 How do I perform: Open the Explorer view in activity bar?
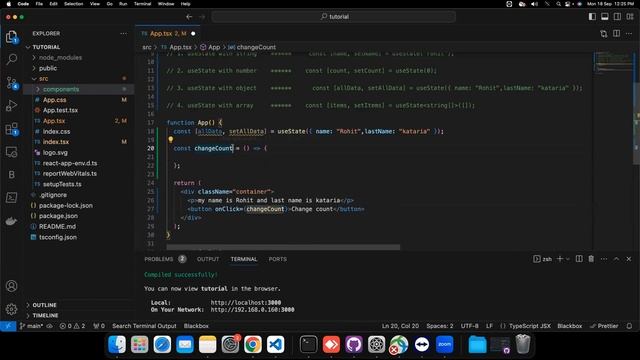point(11,37)
